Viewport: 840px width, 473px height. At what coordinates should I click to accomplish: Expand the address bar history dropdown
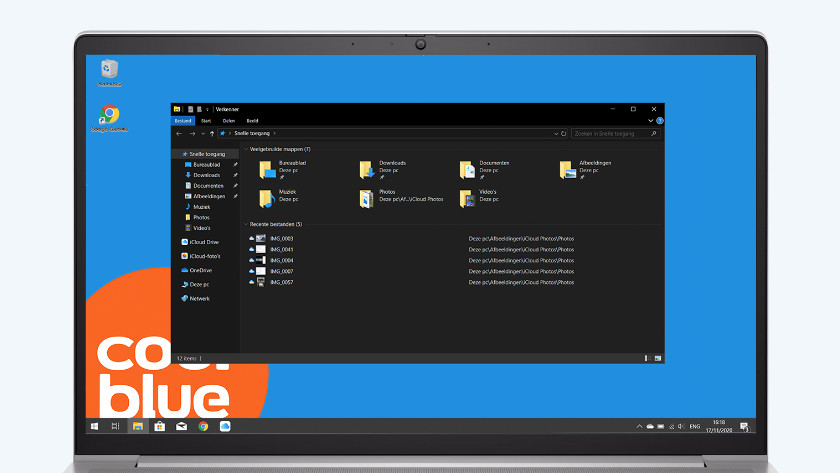click(556, 133)
